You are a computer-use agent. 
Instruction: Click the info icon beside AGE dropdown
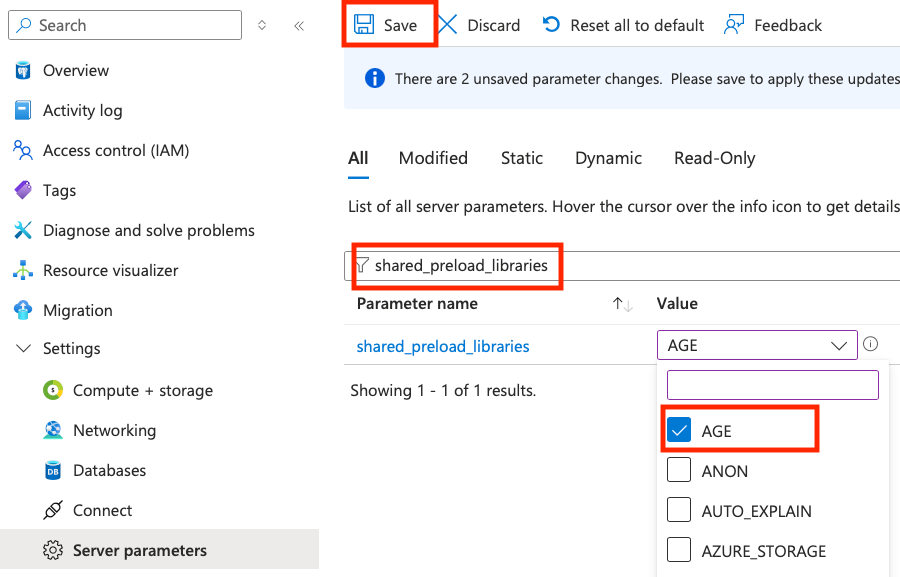point(871,344)
